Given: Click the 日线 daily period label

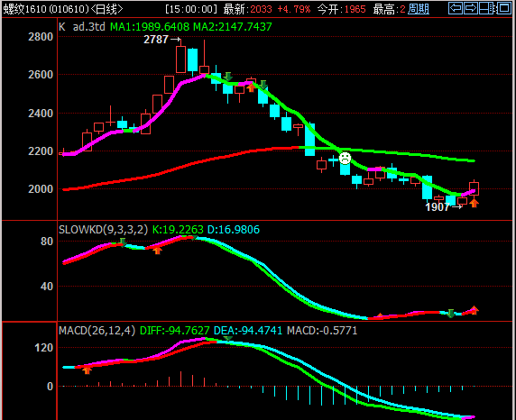Looking at the screenshot, I should coord(106,9).
